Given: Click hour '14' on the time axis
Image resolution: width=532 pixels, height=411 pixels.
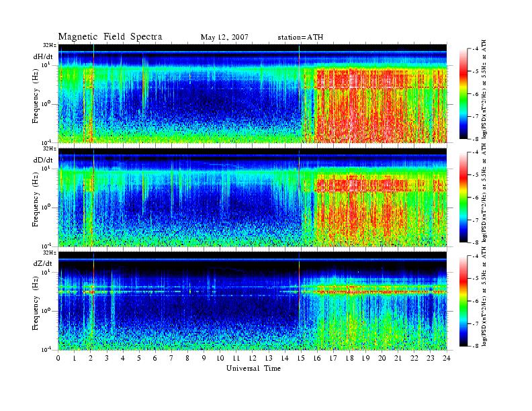Looking at the screenshot, I should 285,359.
